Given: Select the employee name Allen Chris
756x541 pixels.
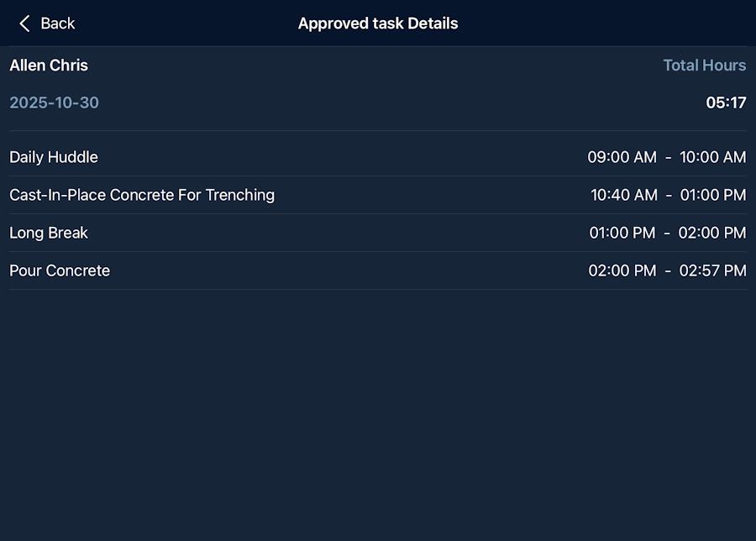Looking at the screenshot, I should click(49, 66).
